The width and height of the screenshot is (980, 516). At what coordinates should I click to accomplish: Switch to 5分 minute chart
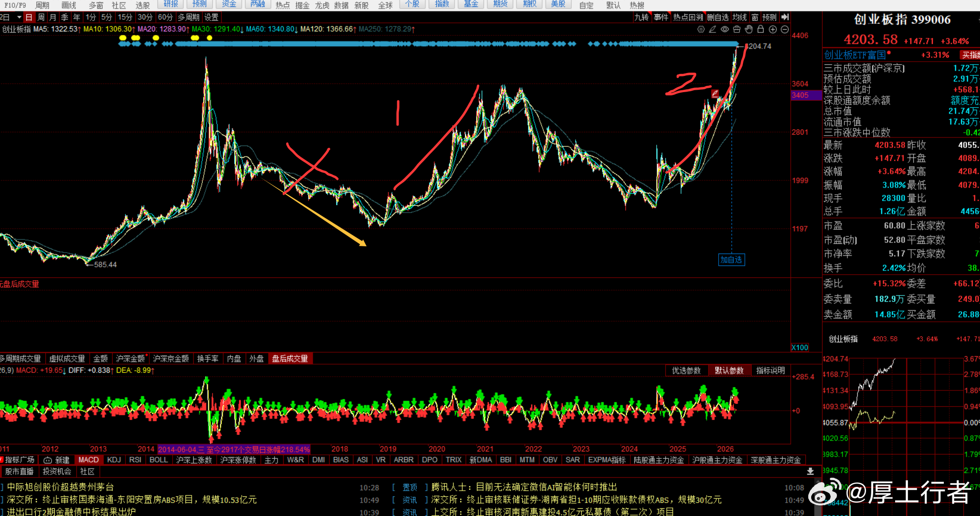106,17
